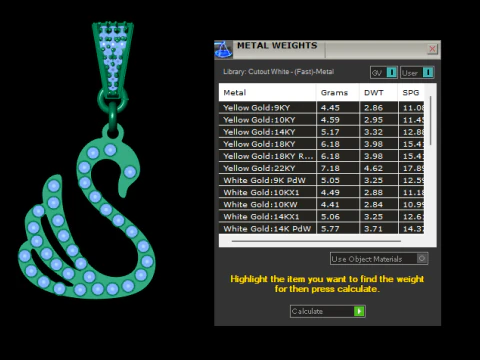Screen dimensions: 480x360
Task: Select the White Gold:9K PdW row
Action: pos(322,180)
